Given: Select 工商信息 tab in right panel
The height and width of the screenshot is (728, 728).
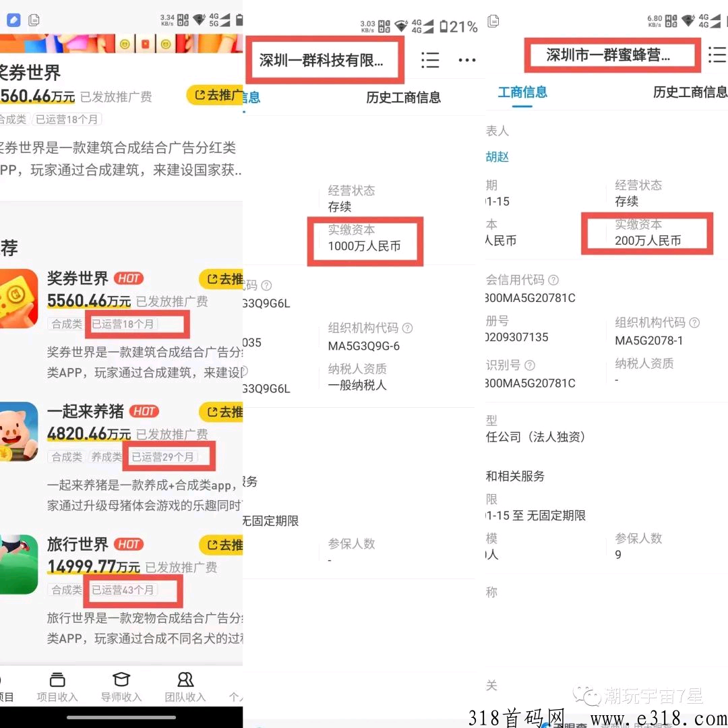Looking at the screenshot, I should point(522,92).
